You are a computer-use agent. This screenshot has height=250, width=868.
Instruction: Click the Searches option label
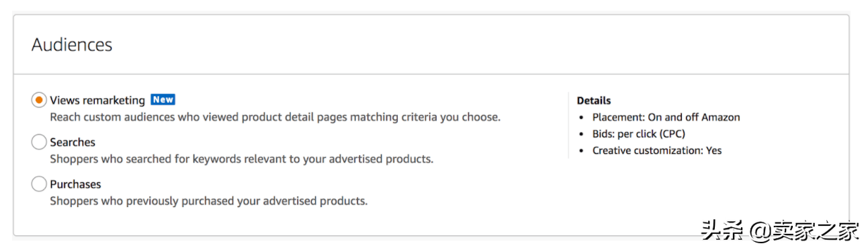point(73,142)
